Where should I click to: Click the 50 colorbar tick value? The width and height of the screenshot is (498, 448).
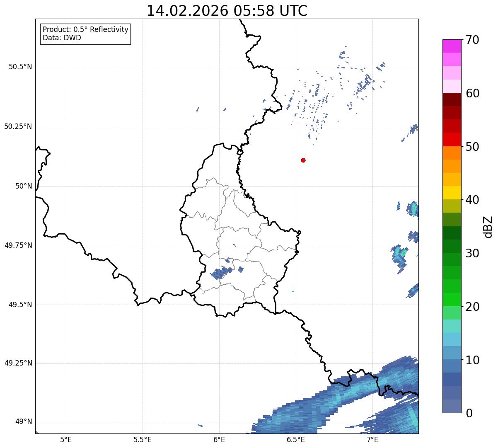[472, 147]
